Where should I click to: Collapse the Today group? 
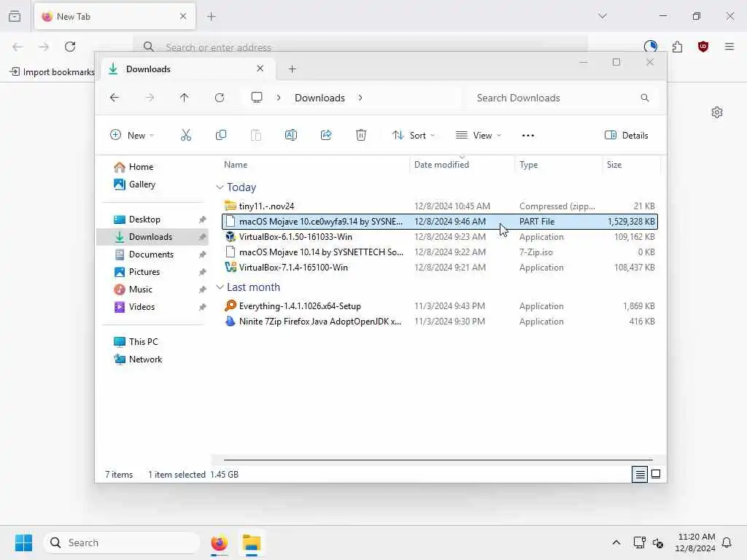220,187
